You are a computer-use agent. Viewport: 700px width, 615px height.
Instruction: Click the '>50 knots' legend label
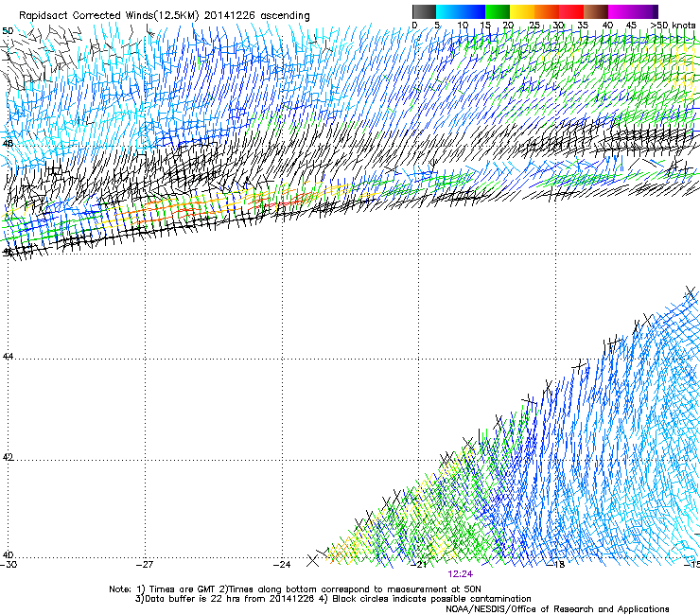coord(673,26)
